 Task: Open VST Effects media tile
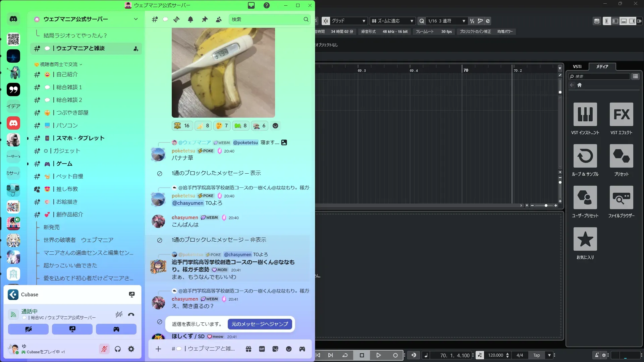[621, 115]
